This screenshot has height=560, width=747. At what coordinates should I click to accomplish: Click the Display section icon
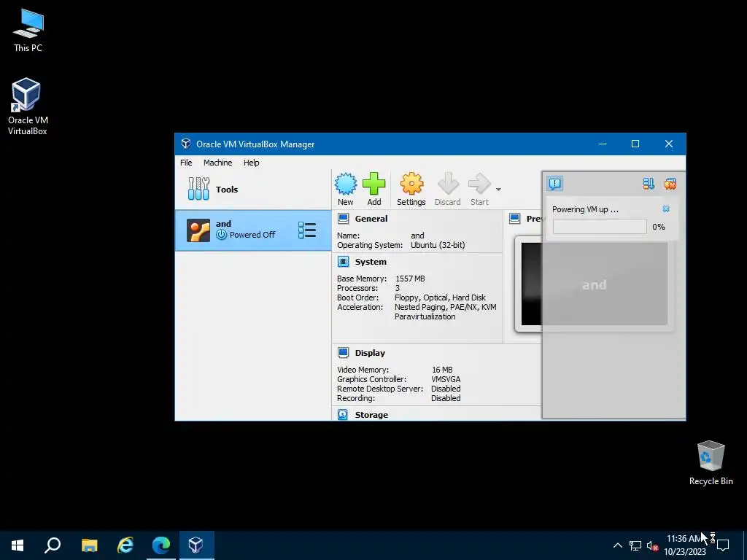click(x=343, y=352)
